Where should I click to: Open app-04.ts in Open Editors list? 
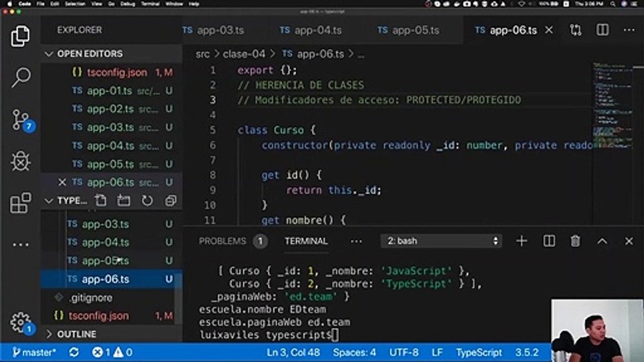[x=112, y=146]
